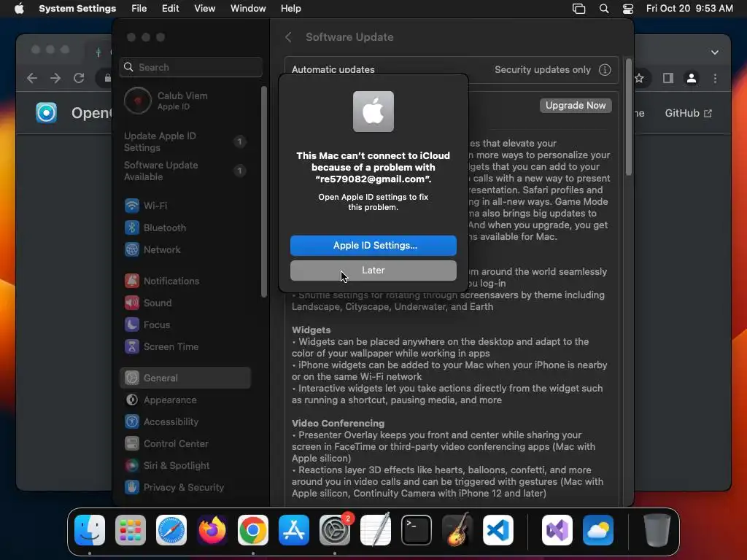
Task: Click Chrome's back navigation arrow
Action: 32,78
